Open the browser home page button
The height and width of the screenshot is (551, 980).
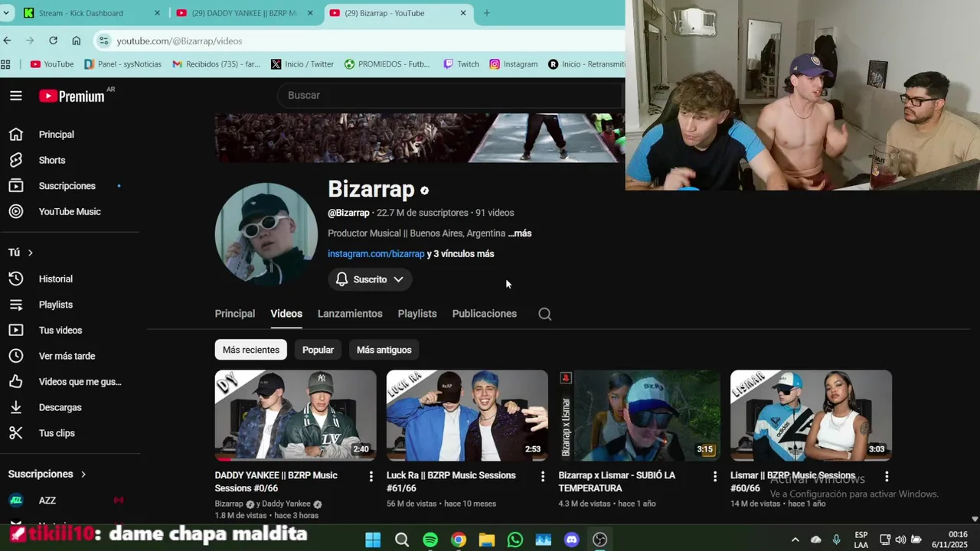pos(76,41)
